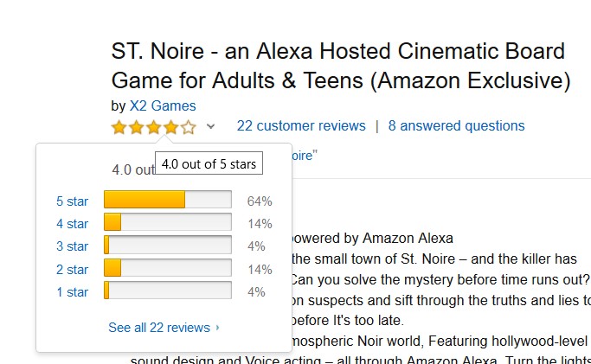The image size is (591, 364).
Task: Click the ST. Noire product title
Action: [341, 66]
